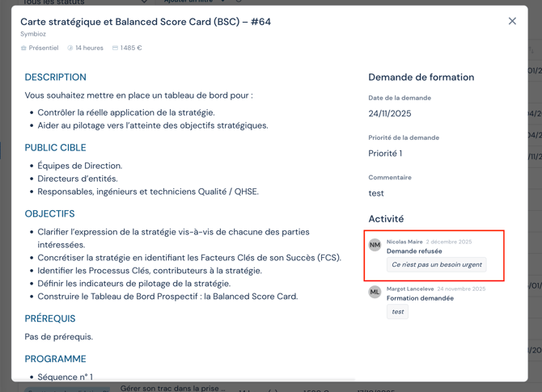
Task: Click the OBJECTIFS section heading
Action: coord(49,214)
